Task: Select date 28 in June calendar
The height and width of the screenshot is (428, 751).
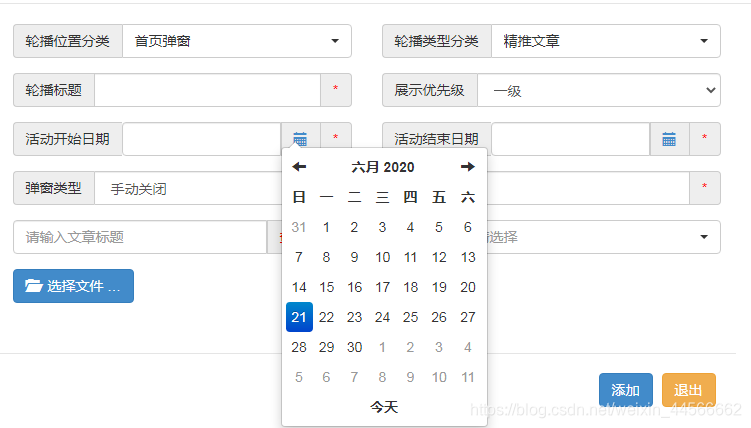Action: (x=299, y=347)
